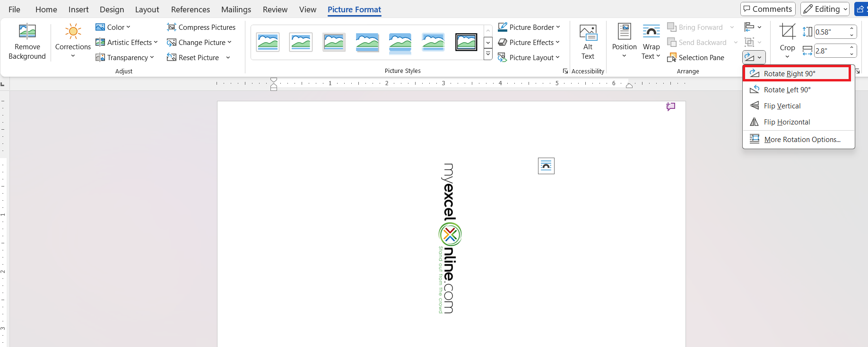The height and width of the screenshot is (347, 868).
Task: Switch to the Review tab
Action: 275,9
